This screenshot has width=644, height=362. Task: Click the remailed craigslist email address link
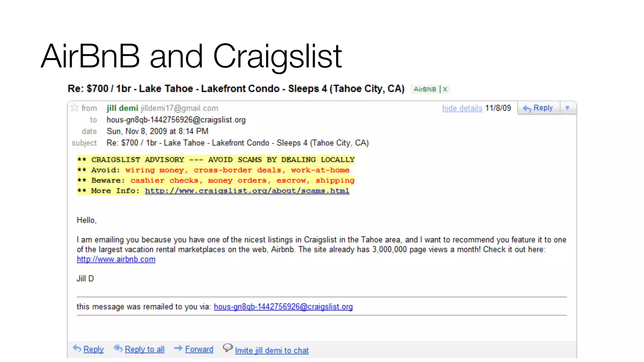(283, 307)
